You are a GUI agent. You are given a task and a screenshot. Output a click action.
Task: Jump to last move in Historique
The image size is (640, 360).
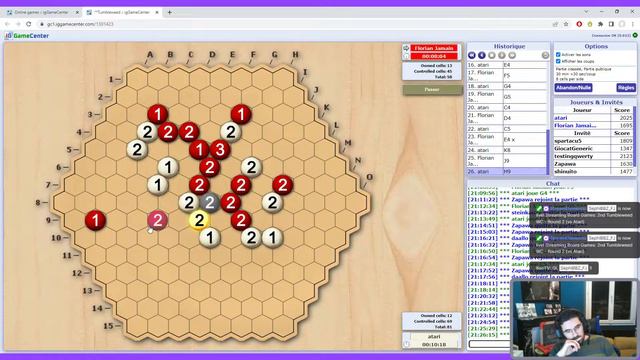[x=512, y=55]
